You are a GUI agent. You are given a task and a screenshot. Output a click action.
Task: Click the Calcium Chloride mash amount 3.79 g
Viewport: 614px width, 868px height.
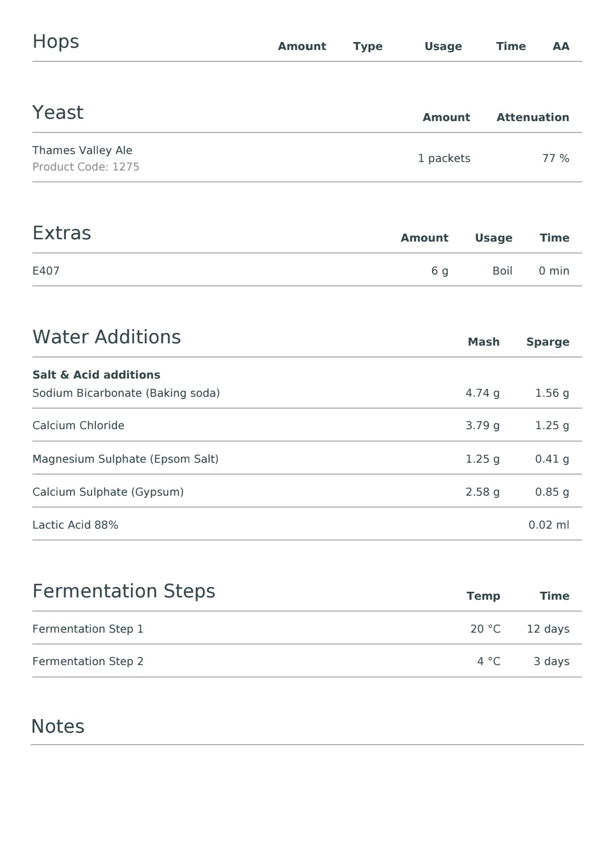482,426
